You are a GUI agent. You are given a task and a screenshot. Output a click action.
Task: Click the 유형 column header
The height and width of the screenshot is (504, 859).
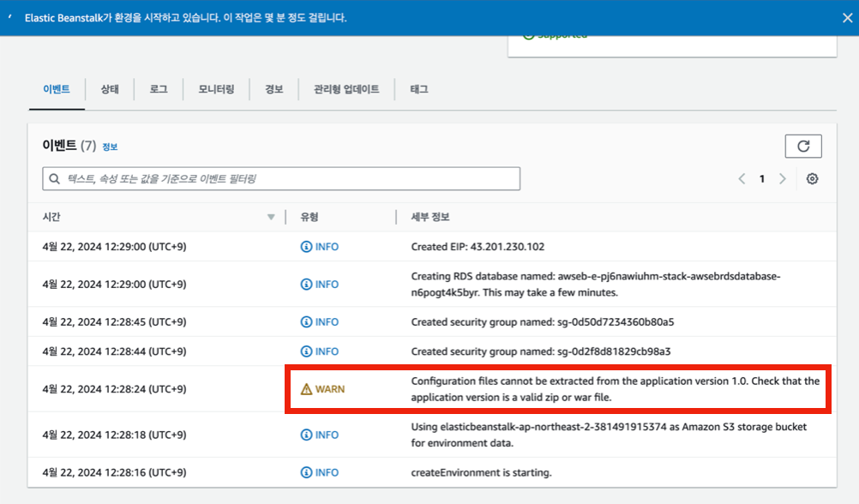(x=309, y=217)
